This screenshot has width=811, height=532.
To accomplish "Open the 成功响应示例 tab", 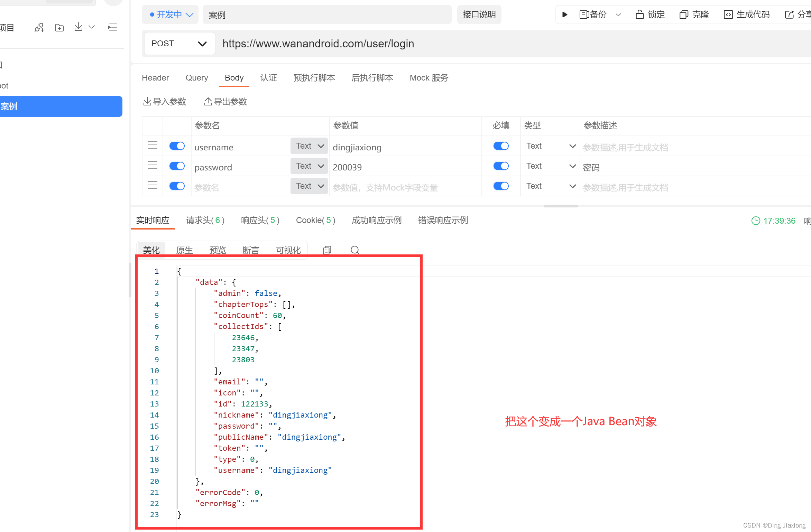I will tap(377, 220).
